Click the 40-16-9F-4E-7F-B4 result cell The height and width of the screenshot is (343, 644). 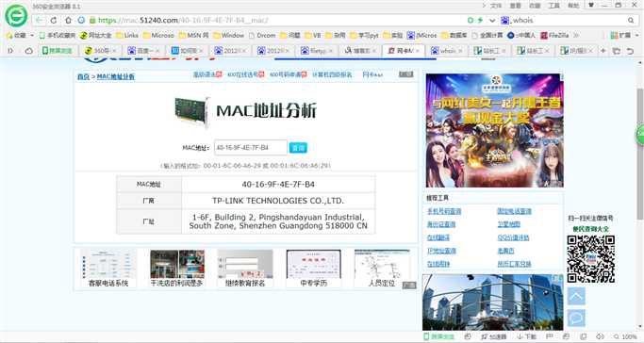(278, 184)
